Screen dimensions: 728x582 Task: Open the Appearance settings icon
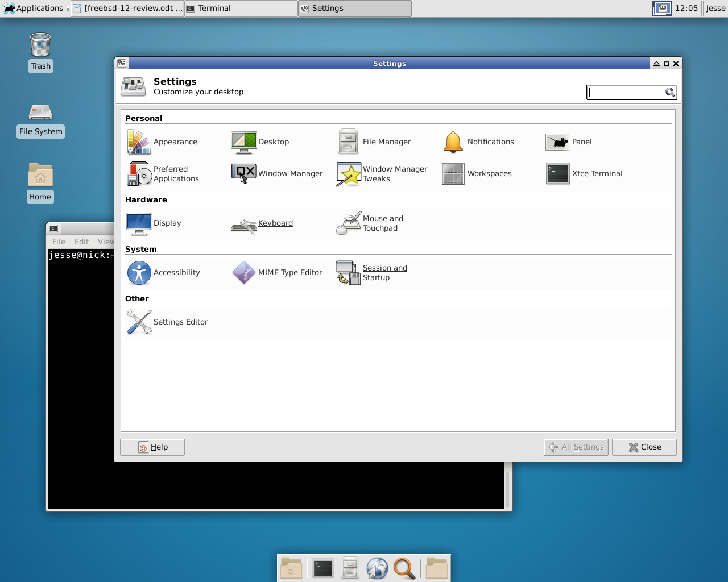139,142
